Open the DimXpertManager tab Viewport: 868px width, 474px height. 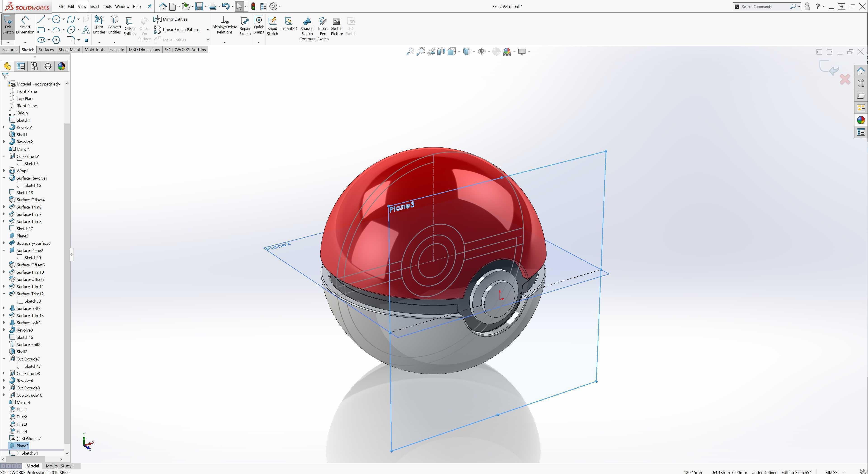click(x=48, y=66)
